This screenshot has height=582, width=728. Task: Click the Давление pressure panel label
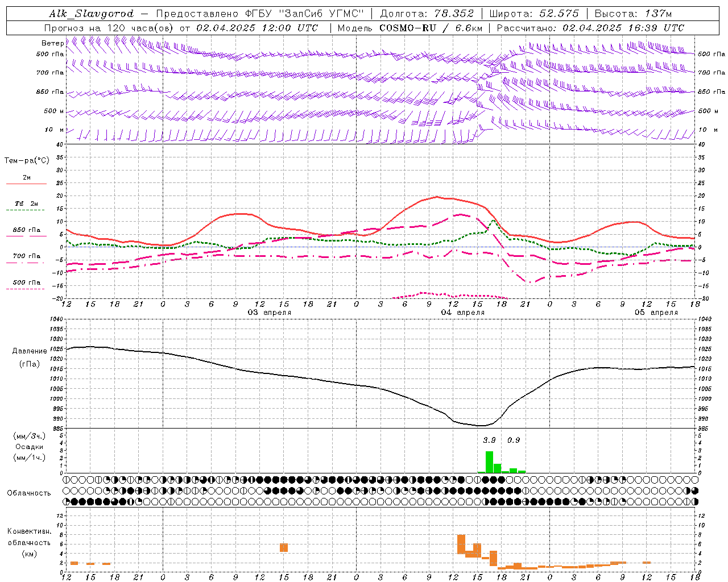pos(30,351)
